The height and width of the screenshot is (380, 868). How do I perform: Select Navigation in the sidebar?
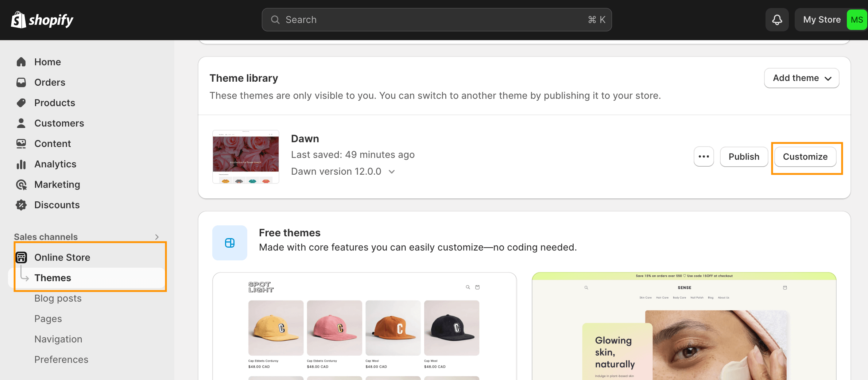pyautogui.click(x=58, y=339)
